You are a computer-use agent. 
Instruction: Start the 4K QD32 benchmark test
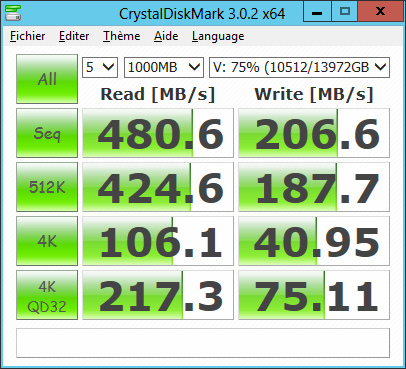(x=47, y=295)
